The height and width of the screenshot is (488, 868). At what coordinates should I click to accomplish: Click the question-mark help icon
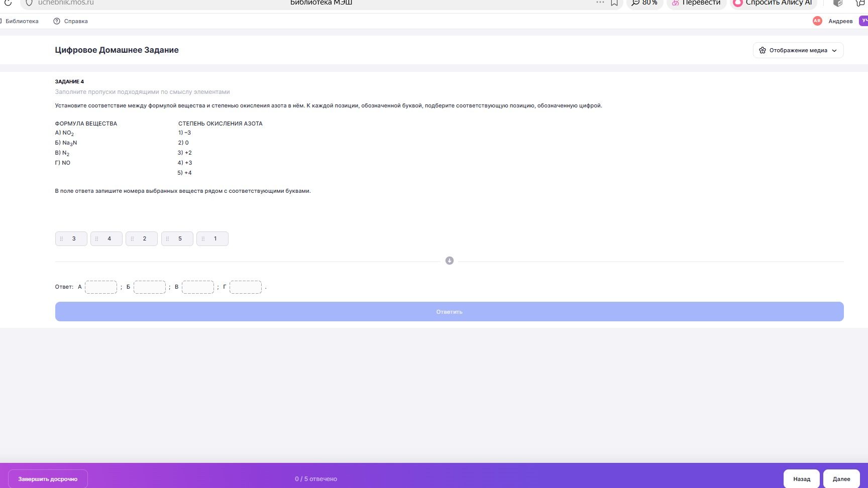[57, 21]
